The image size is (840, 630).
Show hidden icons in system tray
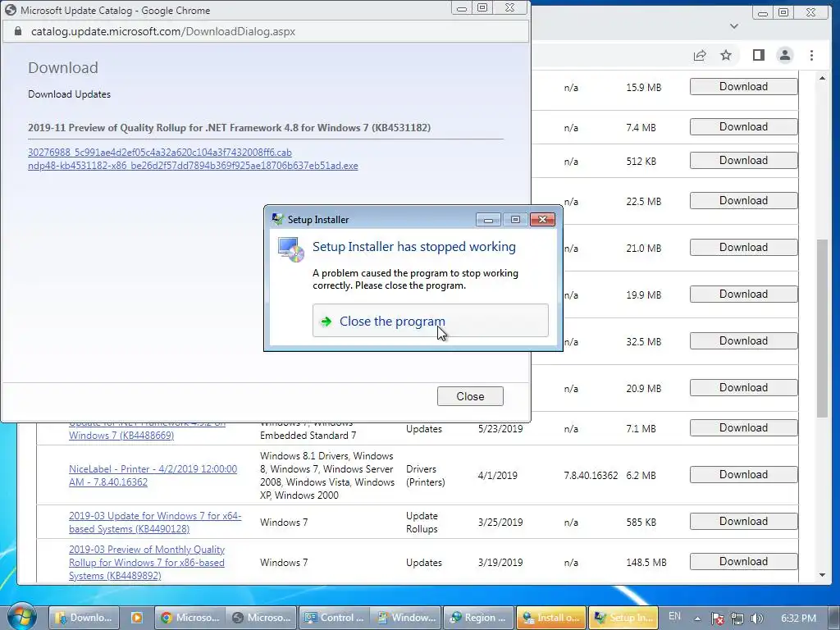[x=697, y=619]
